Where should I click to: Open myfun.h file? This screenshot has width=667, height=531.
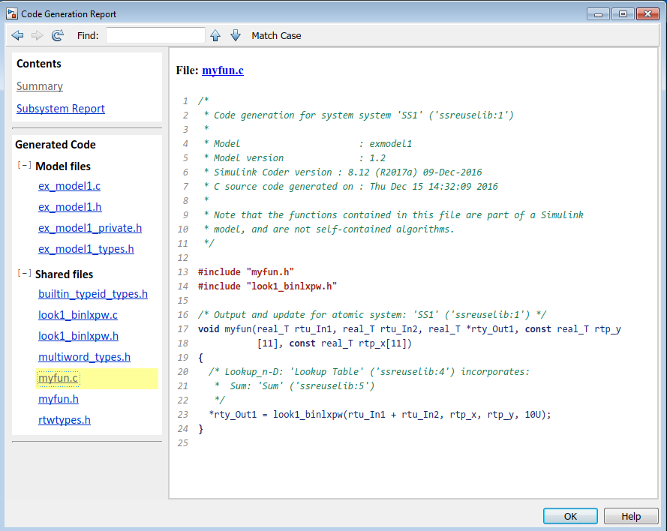(58, 399)
